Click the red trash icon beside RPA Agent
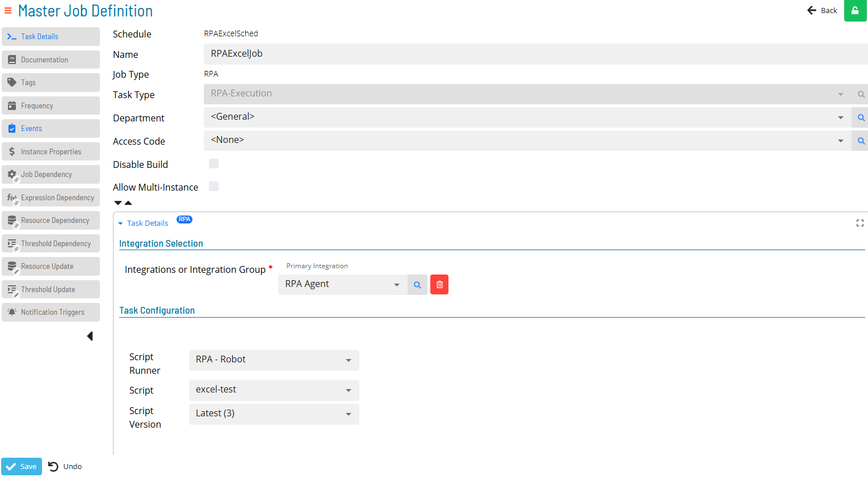 [439, 285]
